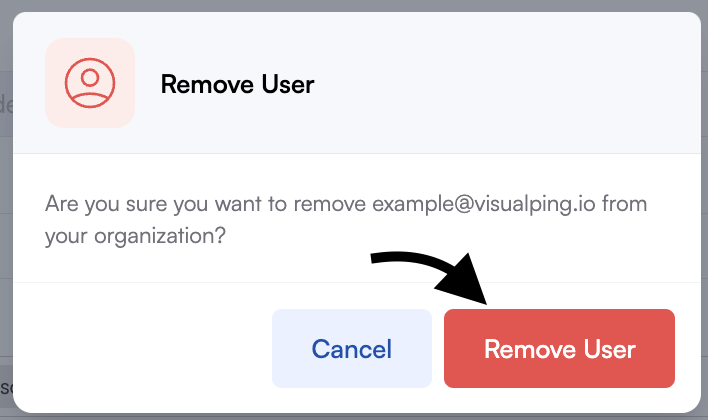Click the 'Are you sure' confirmation message

346,220
